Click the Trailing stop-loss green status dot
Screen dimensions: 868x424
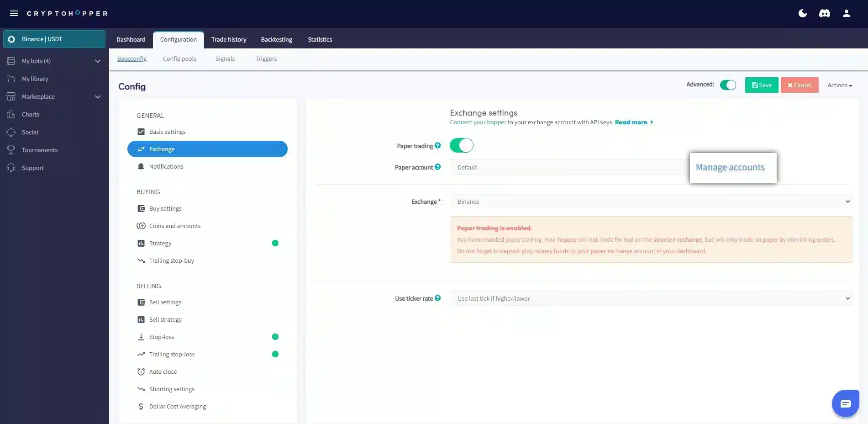[x=275, y=354]
